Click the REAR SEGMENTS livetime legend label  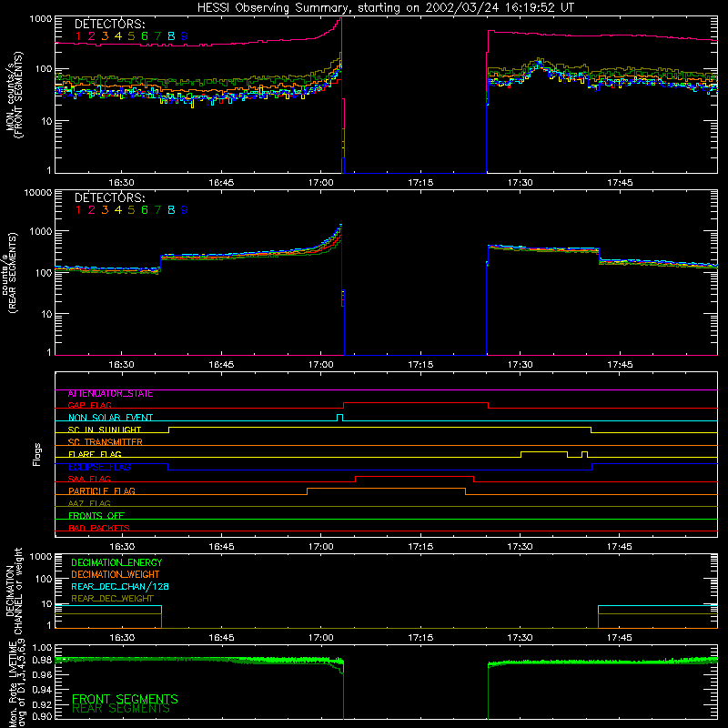click(121, 709)
